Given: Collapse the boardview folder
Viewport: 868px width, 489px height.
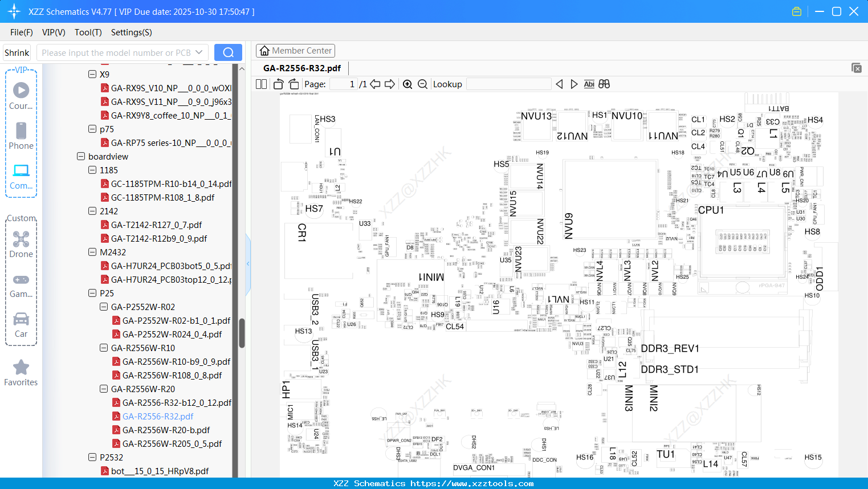Looking at the screenshot, I should pos(81,156).
